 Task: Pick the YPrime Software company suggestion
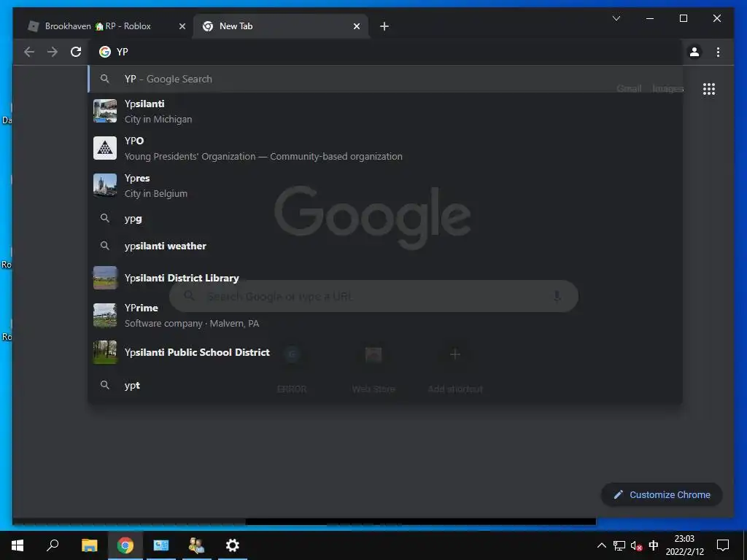(385, 315)
